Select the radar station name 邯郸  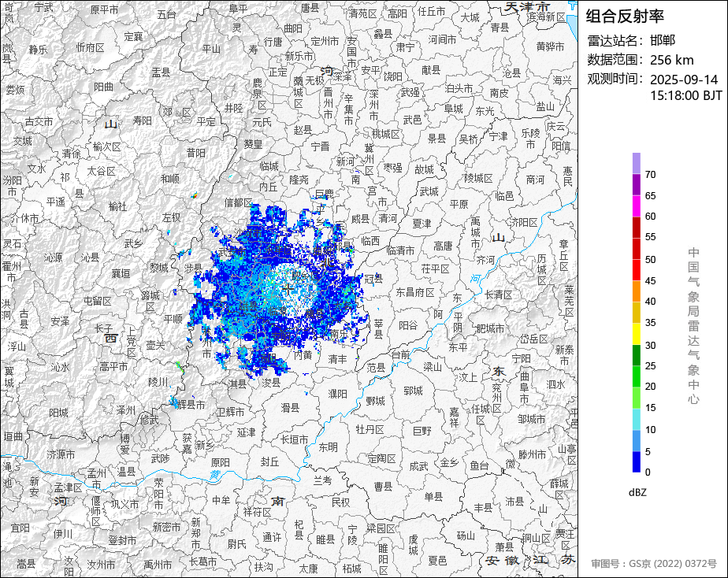point(663,40)
